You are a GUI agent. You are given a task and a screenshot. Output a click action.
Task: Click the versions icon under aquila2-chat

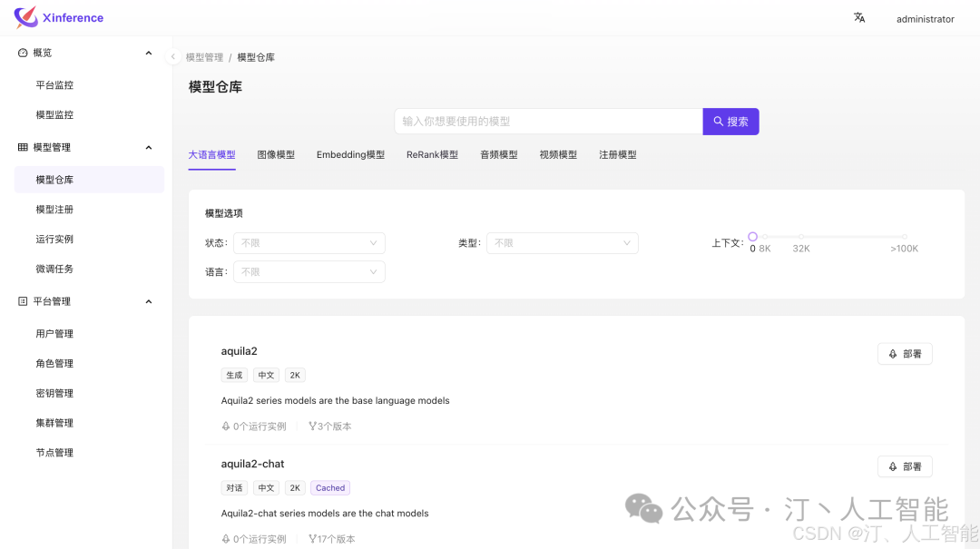(312, 539)
